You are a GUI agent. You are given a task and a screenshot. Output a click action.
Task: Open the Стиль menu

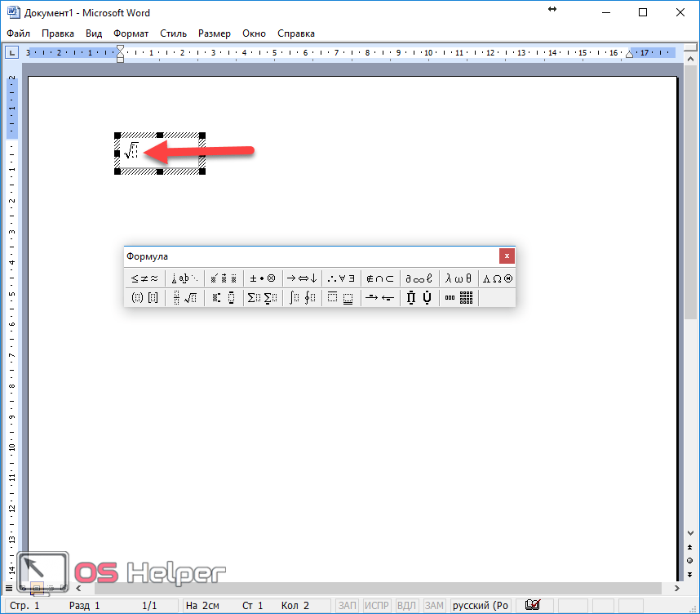pyautogui.click(x=173, y=33)
